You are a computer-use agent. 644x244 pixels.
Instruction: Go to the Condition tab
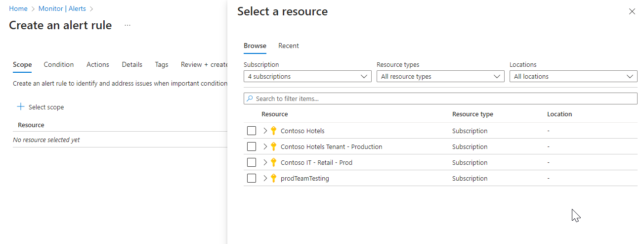pyautogui.click(x=59, y=64)
